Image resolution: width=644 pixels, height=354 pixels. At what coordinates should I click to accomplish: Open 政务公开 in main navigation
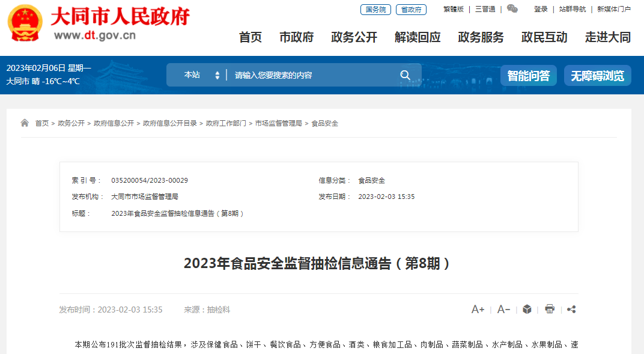(x=354, y=37)
